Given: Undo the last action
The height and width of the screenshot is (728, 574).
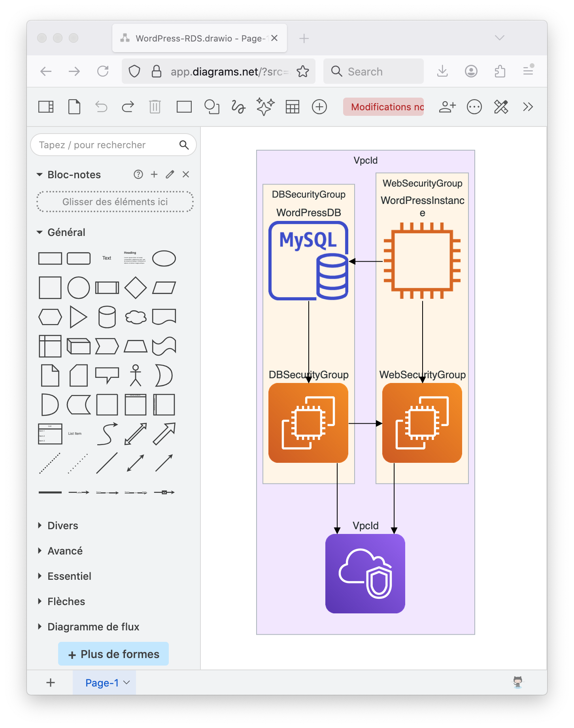Looking at the screenshot, I should click(x=101, y=107).
